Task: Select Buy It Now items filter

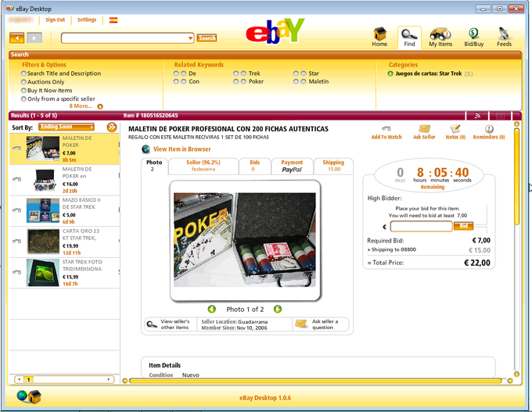Action: 23,91
